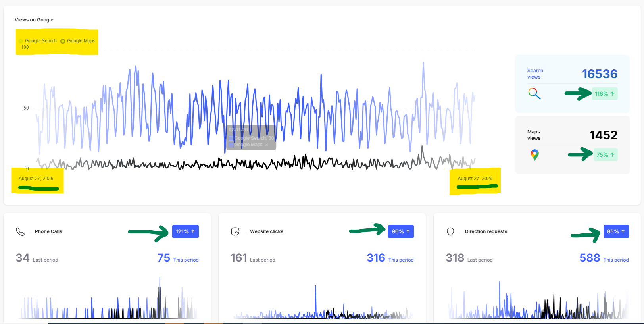Click the 50 y-axis label on the views chart
Viewport: 644px width, 324px height.
[26, 108]
